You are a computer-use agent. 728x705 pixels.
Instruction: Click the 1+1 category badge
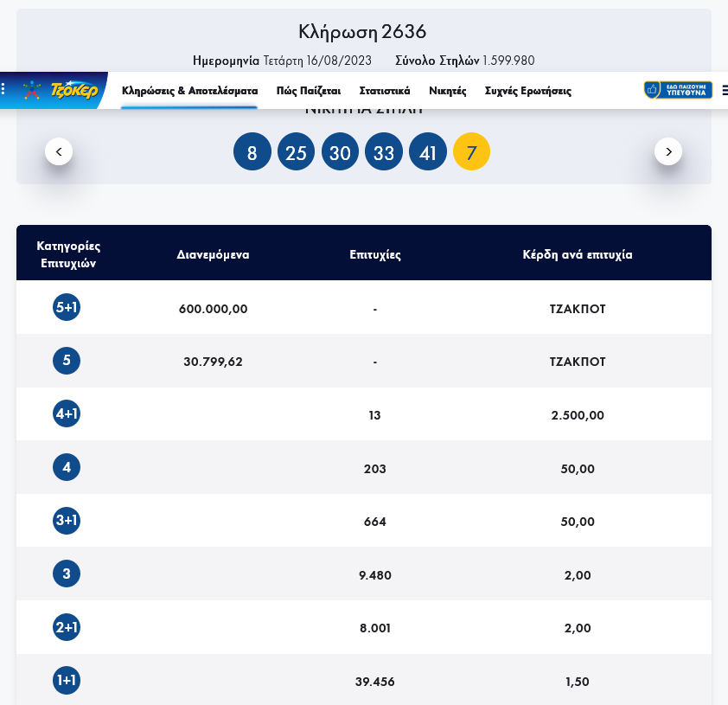pyautogui.click(x=67, y=681)
